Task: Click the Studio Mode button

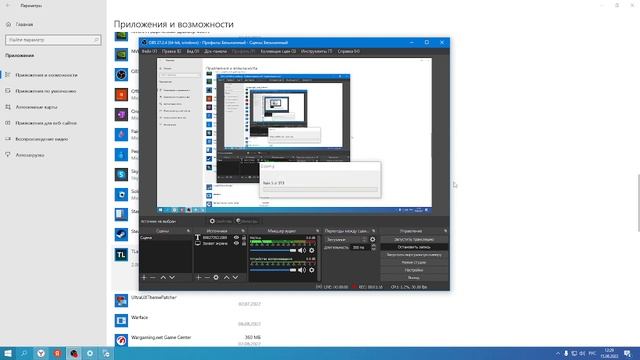Action: tap(414, 262)
